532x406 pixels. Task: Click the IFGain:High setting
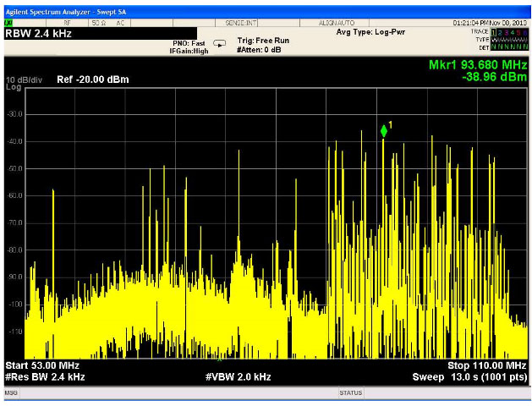click(189, 51)
